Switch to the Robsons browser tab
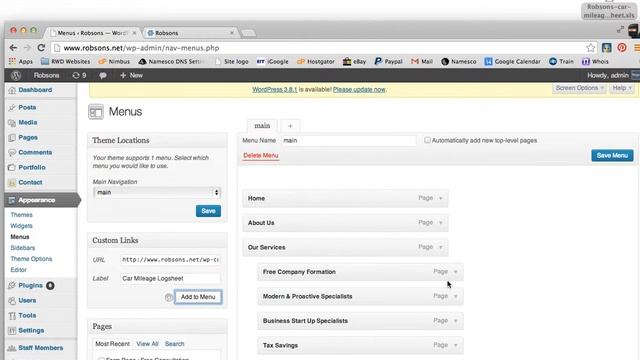640x360 pixels. [191, 33]
